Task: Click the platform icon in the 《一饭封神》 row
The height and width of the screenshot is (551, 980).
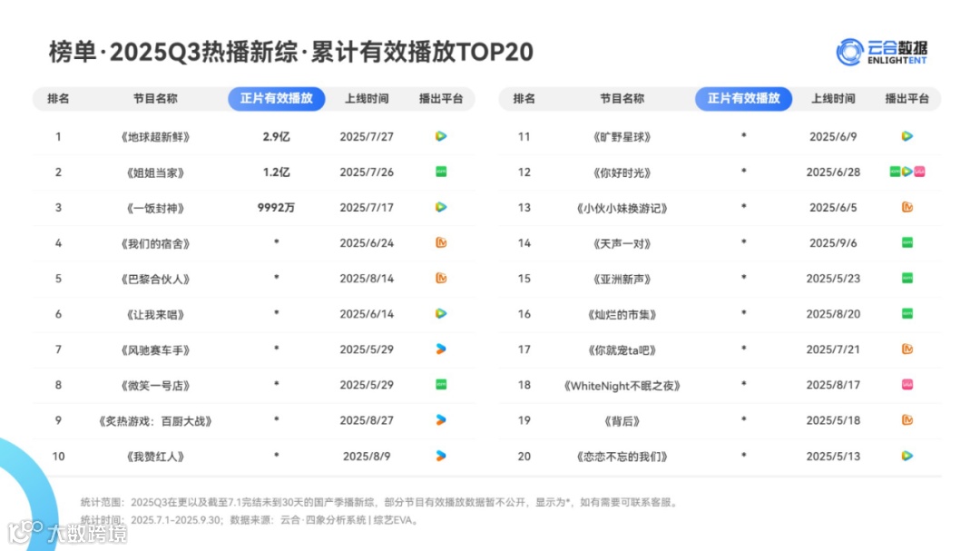Action: [441, 207]
